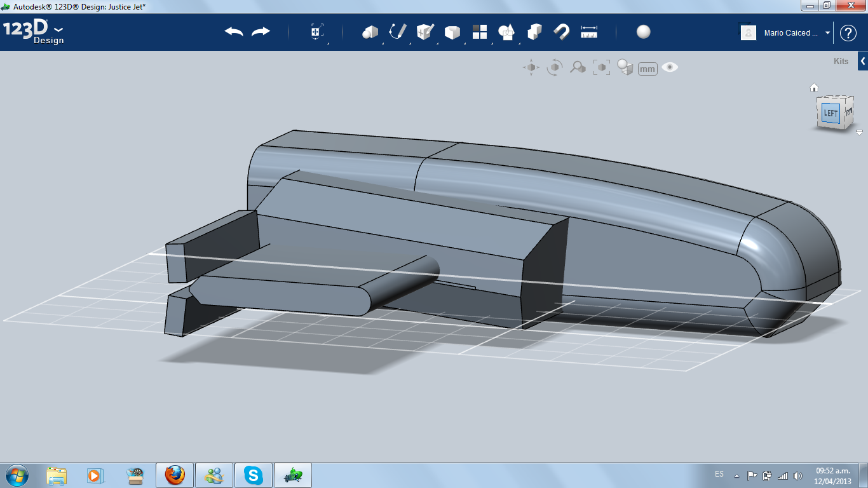
Task: Select the Zoom magnifier tool
Action: pyautogui.click(x=578, y=67)
